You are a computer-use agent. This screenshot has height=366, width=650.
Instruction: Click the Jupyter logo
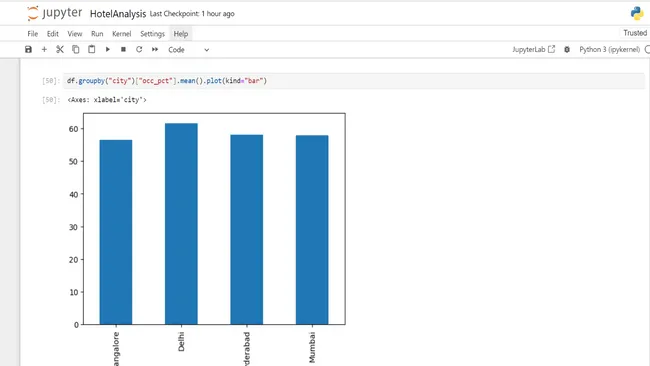point(54,13)
